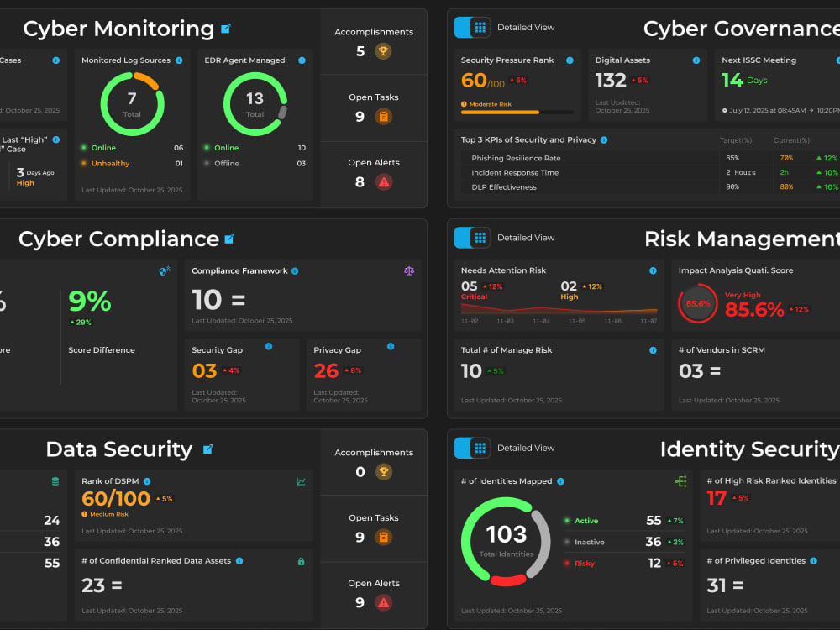Click Cyber Monitoring Open Tasks clipboard icon
Screen dimensions: 840x630
click(x=383, y=116)
